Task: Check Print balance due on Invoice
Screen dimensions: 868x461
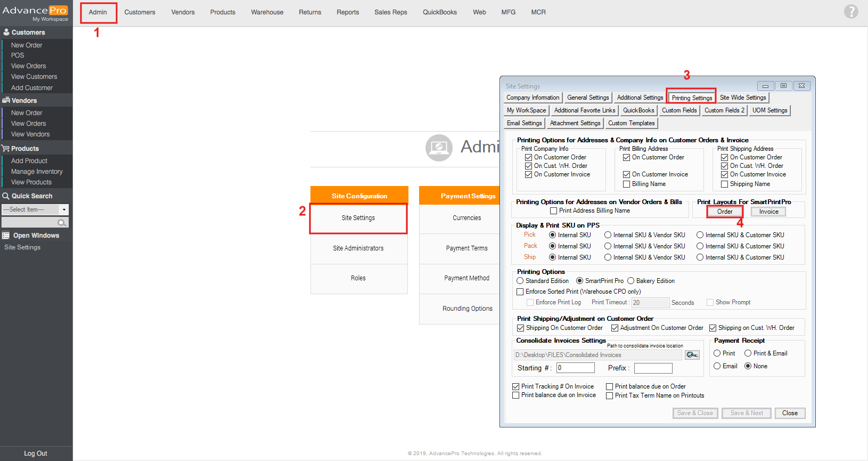Action: click(x=515, y=395)
